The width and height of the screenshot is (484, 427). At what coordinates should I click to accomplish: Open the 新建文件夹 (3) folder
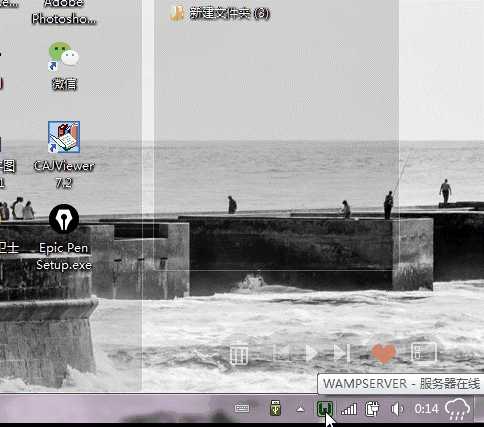pyautogui.click(x=220, y=13)
